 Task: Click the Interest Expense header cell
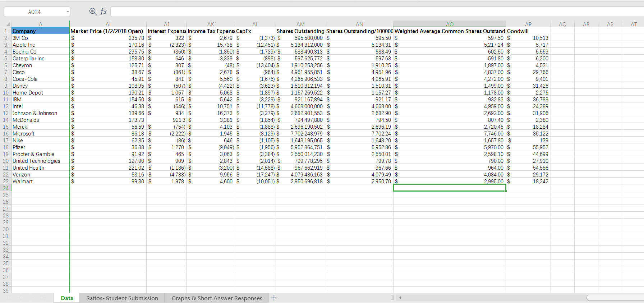(166, 31)
